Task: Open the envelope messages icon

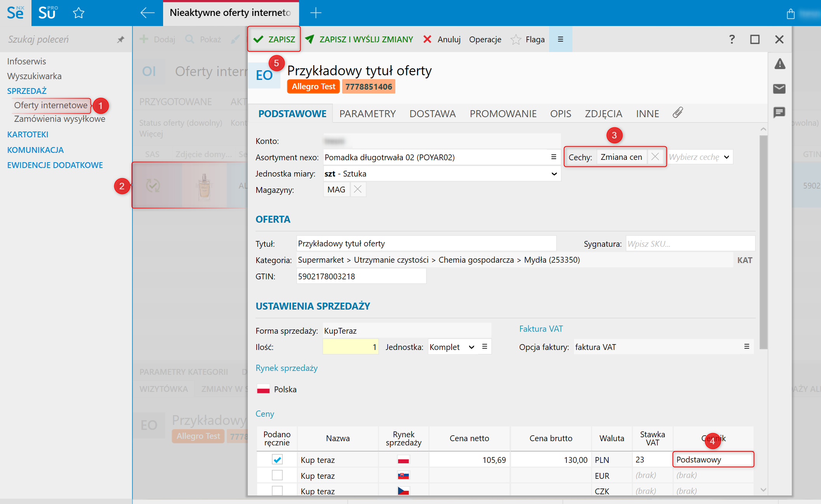Action: [x=779, y=89]
